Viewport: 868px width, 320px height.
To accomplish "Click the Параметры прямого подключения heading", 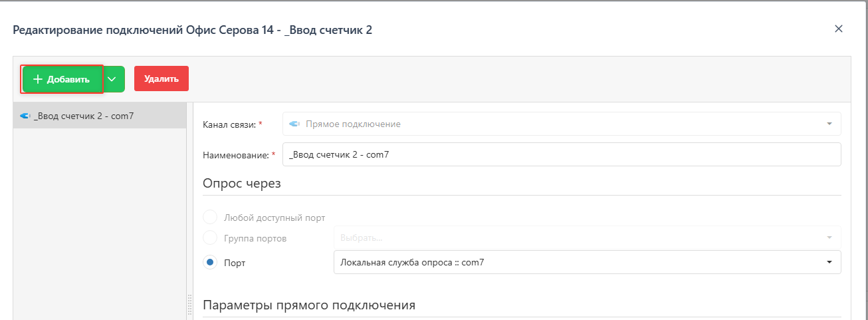I will pos(308,305).
